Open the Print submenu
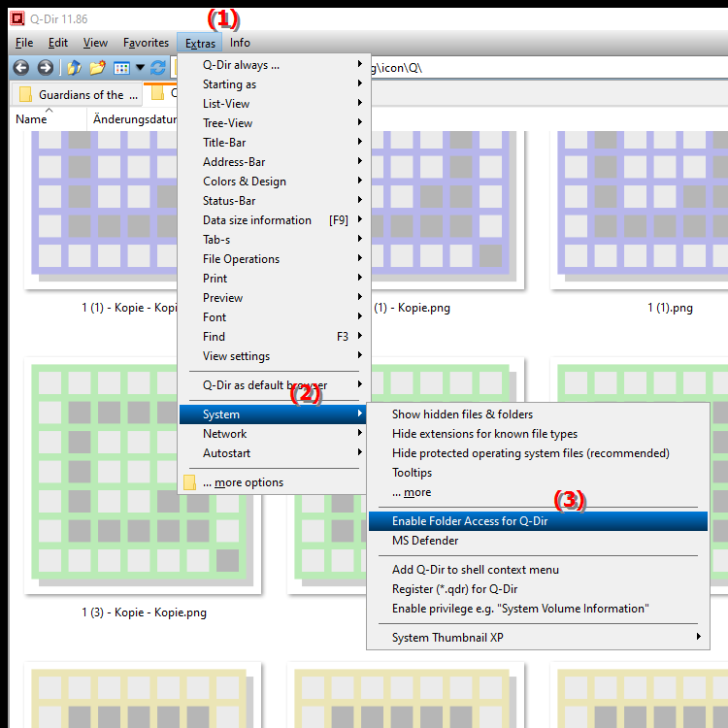 click(273, 279)
